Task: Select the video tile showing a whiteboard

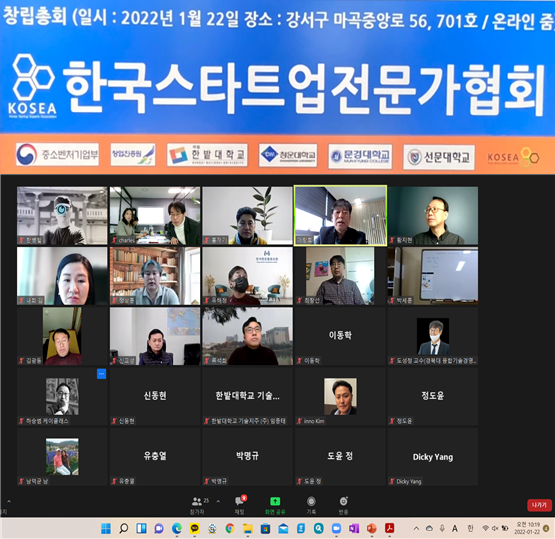Action: point(433,276)
